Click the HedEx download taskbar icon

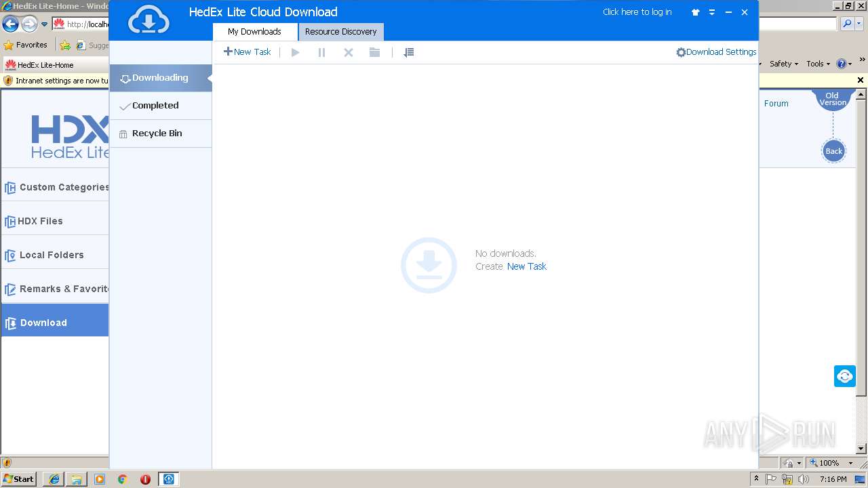pos(169,479)
